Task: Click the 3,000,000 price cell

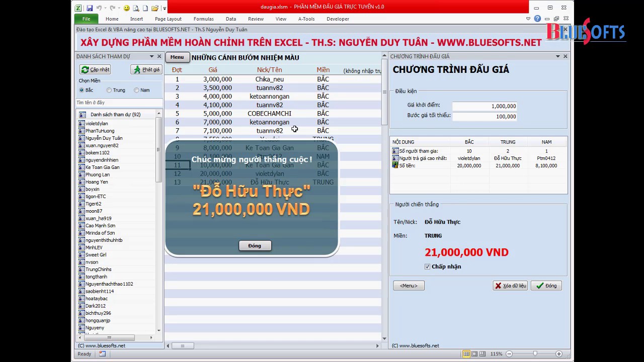Action: (x=217, y=79)
